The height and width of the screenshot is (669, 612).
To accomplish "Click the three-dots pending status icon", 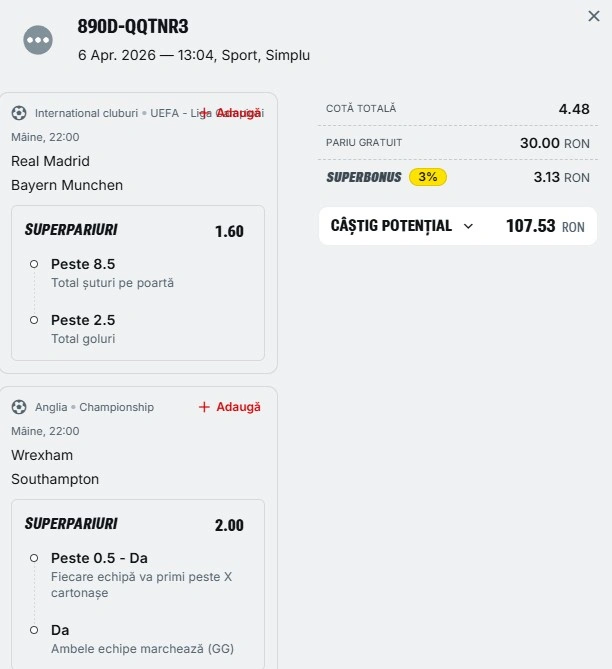I will (38, 40).
